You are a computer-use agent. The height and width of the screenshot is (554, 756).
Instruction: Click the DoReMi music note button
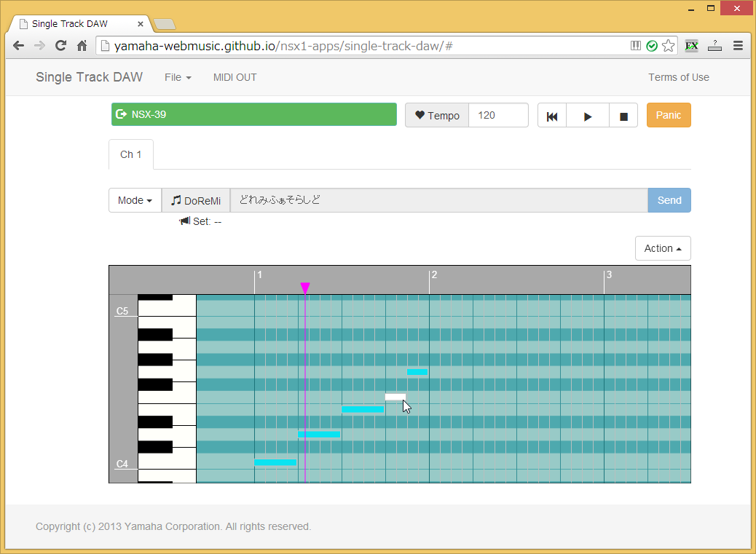coord(196,200)
